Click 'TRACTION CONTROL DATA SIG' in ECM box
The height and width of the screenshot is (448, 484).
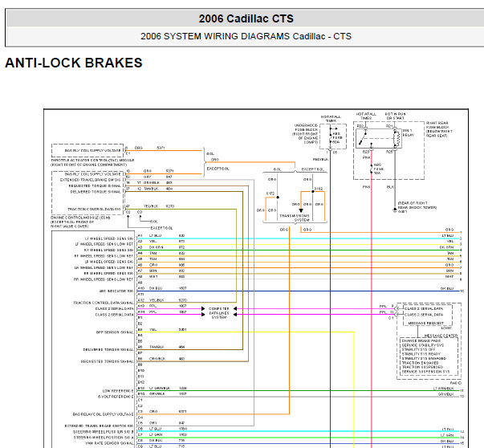(x=94, y=209)
